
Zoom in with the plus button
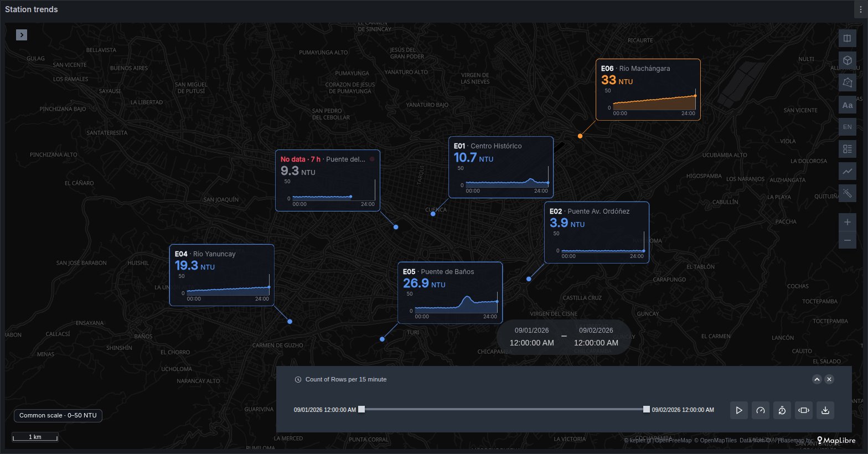(x=848, y=222)
